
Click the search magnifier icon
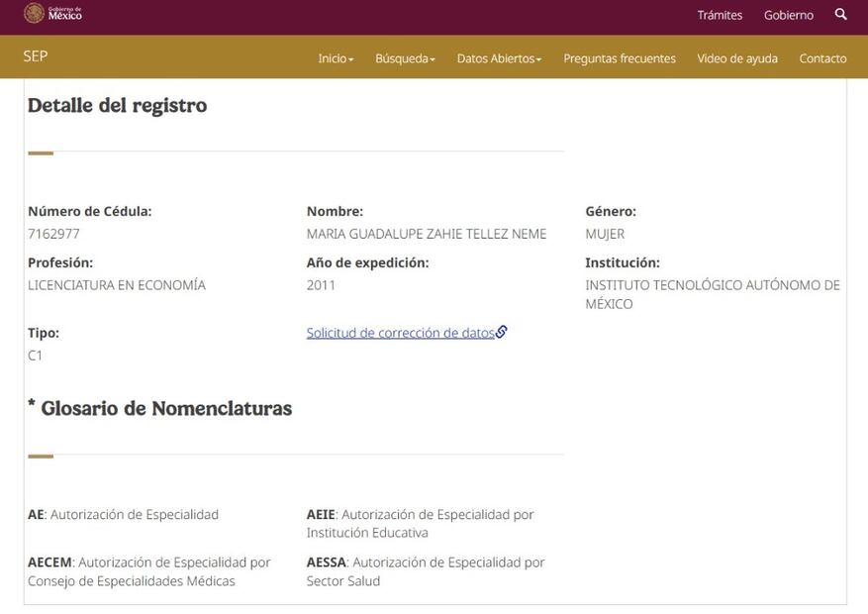(840, 15)
